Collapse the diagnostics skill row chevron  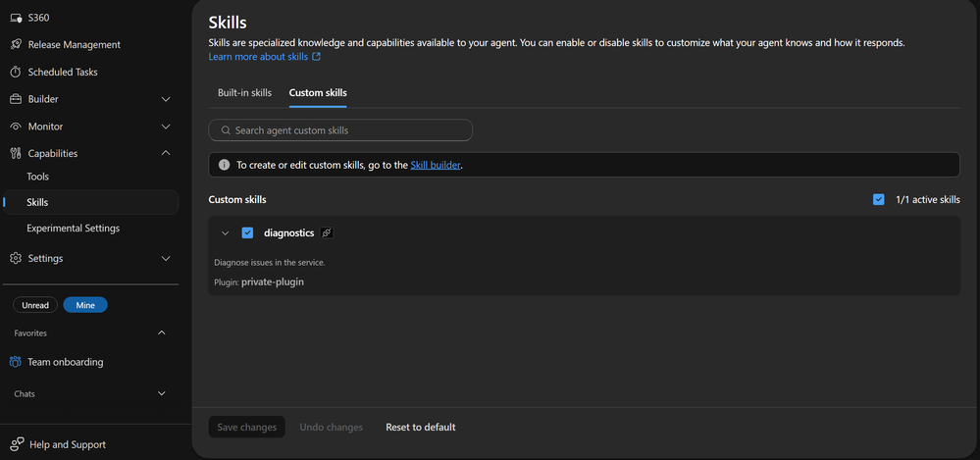[x=226, y=233]
